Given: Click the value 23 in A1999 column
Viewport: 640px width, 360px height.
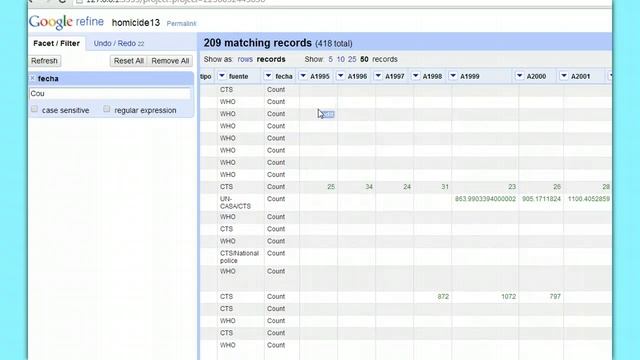Looking at the screenshot, I should coord(512,187).
